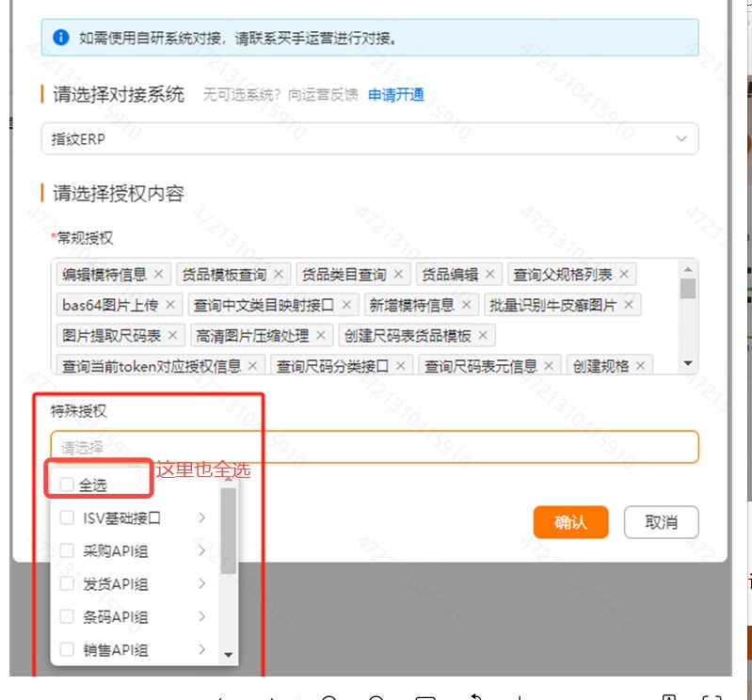This screenshot has width=752, height=700.
Task: Remove the 货品编辑 authorization tag
Action: (x=490, y=275)
